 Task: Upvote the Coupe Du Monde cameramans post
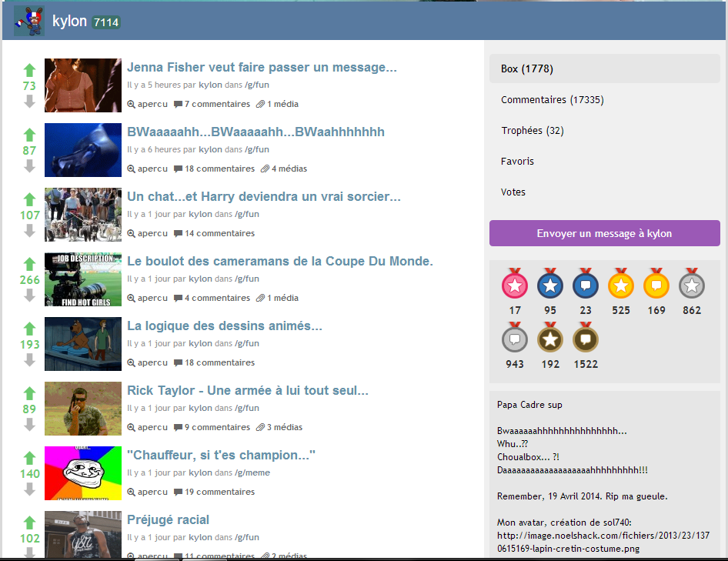click(30, 265)
